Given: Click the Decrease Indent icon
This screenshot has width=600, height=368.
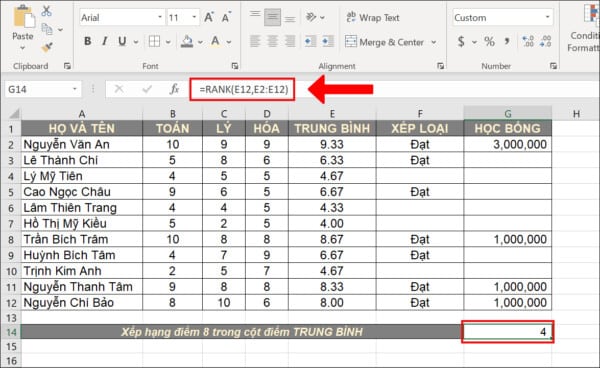Looking at the screenshot, I should [310, 41].
